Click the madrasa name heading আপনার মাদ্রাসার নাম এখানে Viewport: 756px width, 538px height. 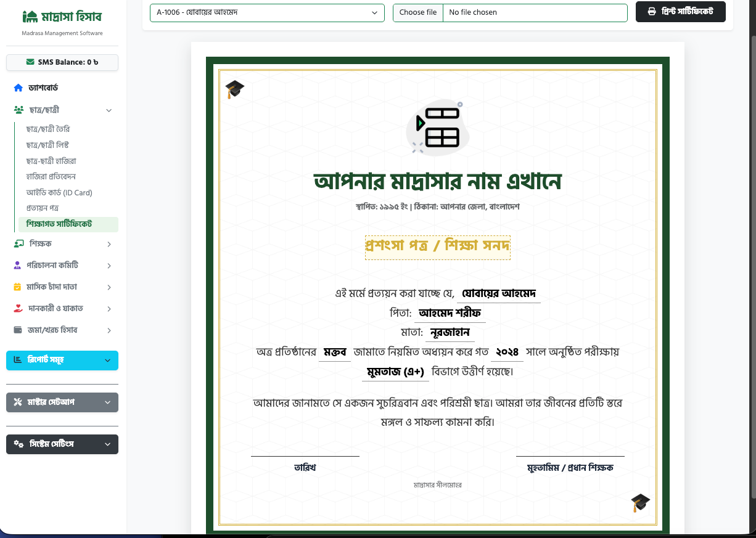point(438,182)
